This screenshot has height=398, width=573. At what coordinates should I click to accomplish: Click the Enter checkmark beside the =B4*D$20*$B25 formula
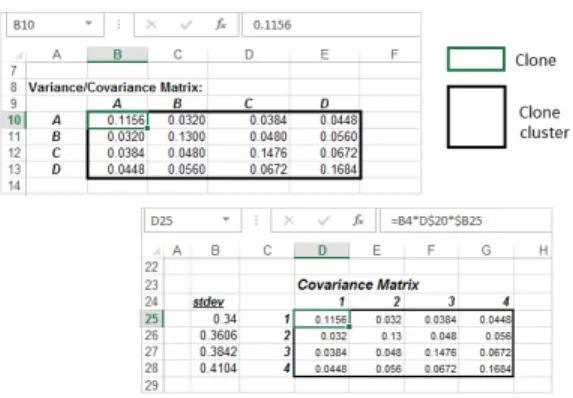coord(324,220)
